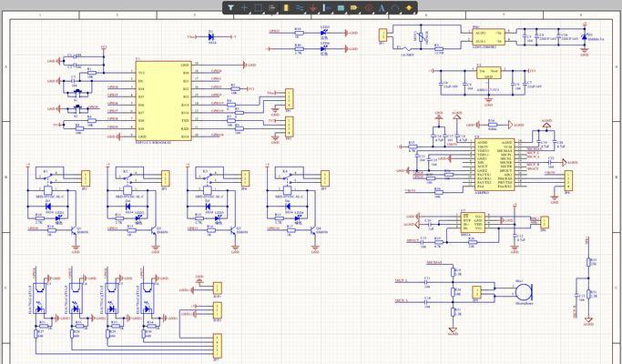Select the yellow Place Port tool
Image resolution: width=622 pixels, height=364 pixels.
pos(354,7)
